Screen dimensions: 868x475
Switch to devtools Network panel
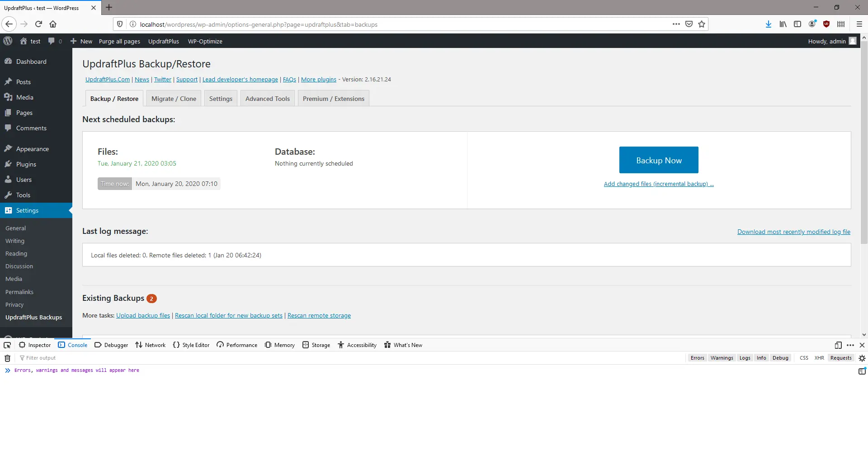(x=151, y=345)
